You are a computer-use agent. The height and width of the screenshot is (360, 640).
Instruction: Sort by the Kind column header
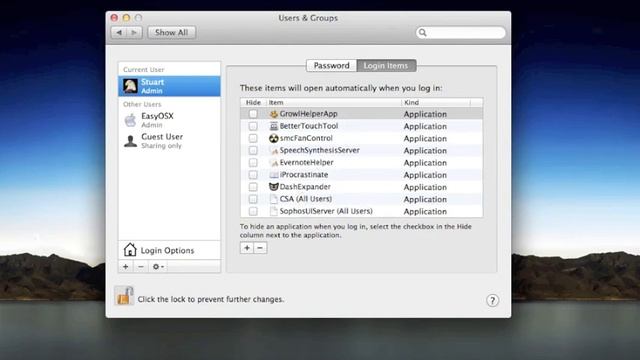point(436,102)
